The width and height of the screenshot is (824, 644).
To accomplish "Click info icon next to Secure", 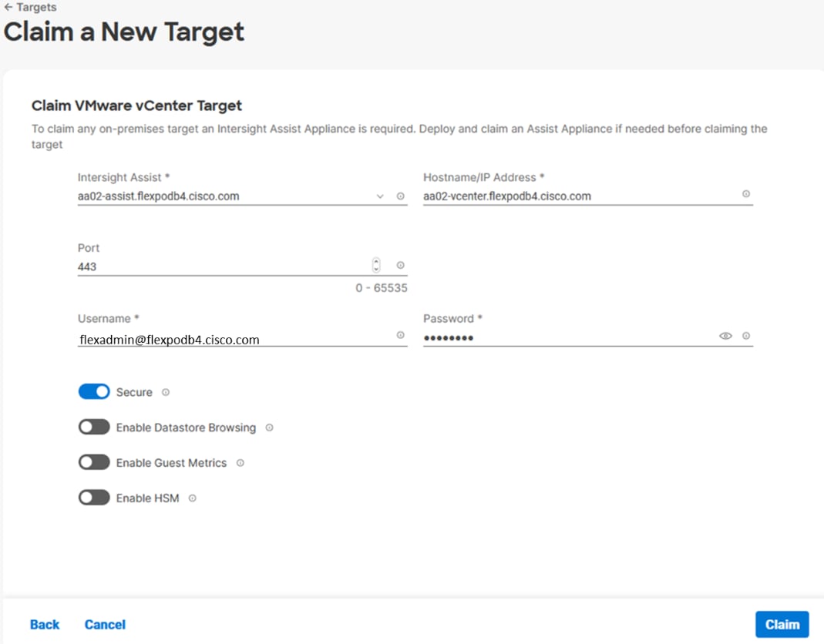I will (x=166, y=392).
